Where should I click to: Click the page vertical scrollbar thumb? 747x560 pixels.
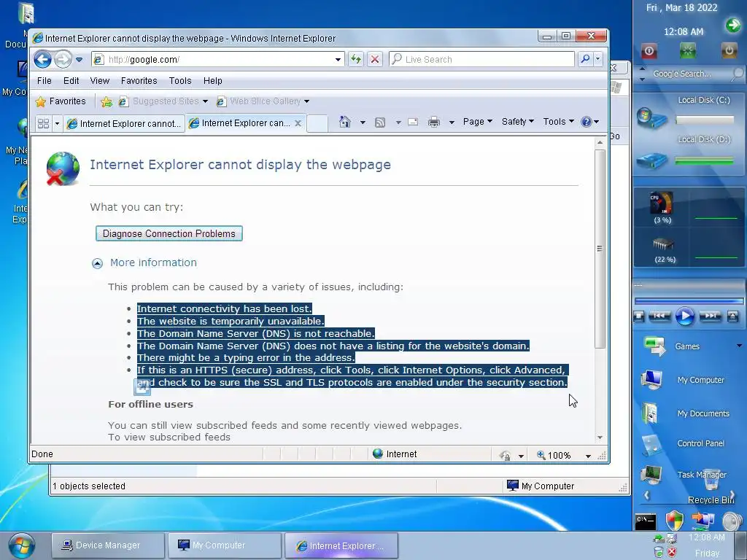(x=600, y=249)
